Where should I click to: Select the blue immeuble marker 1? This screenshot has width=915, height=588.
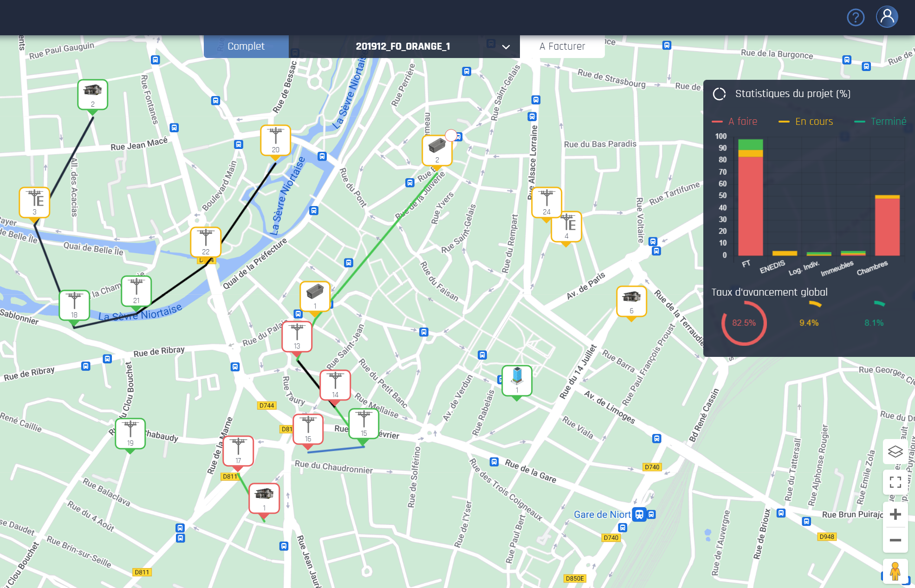(517, 380)
